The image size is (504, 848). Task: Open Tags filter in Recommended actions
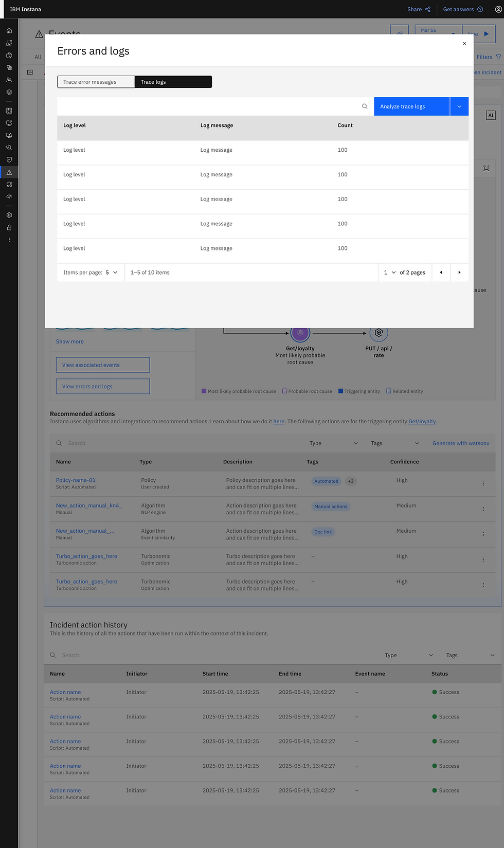click(x=395, y=443)
